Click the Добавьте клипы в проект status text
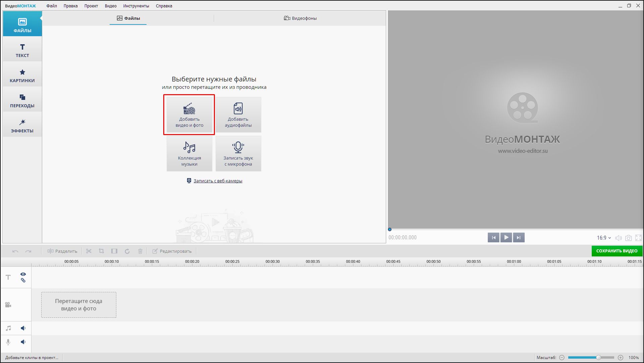The height and width of the screenshot is (363, 644). point(32,358)
